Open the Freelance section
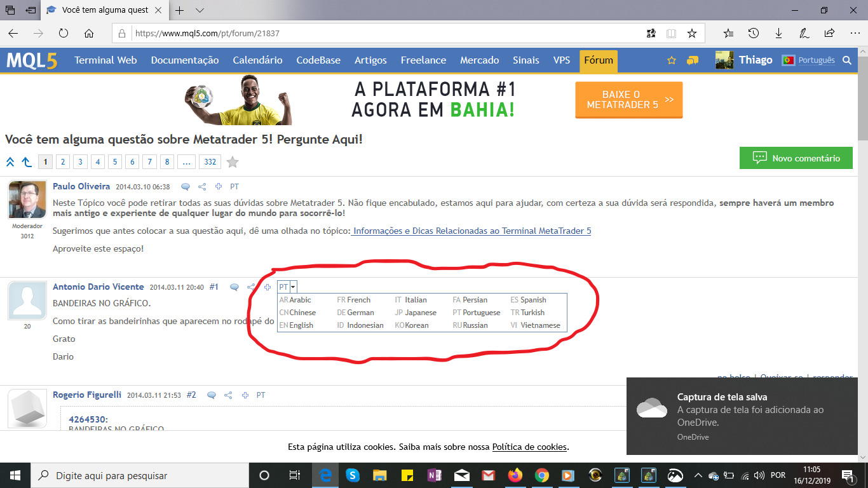The width and height of the screenshot is (868, 488). click(423, 60)
